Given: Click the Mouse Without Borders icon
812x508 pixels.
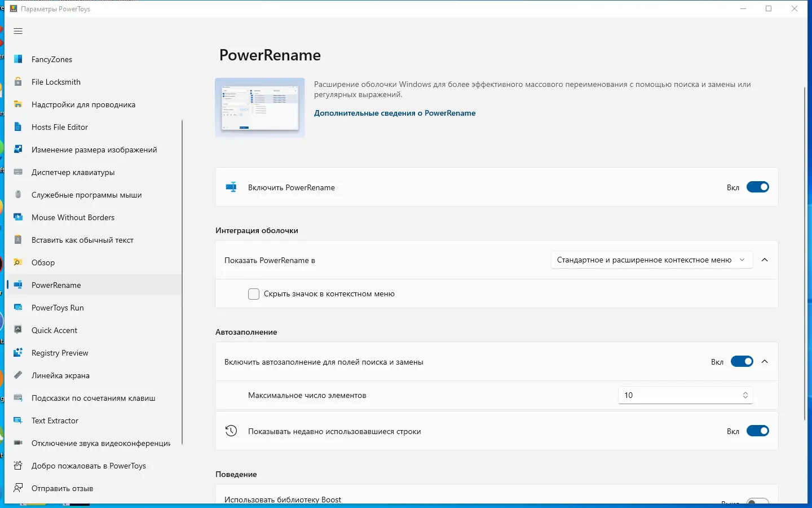Looking at the screenshot, I should point(18,217).
